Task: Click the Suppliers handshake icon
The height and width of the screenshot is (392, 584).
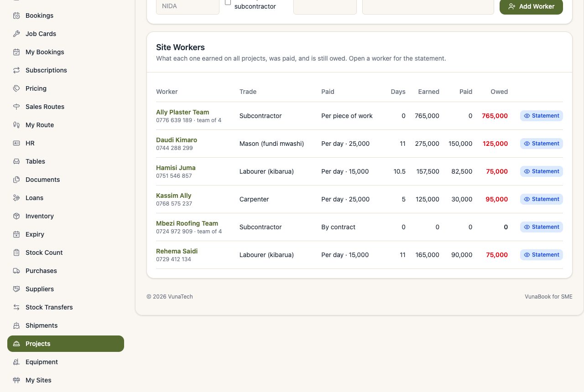Action: coord(16,289)
